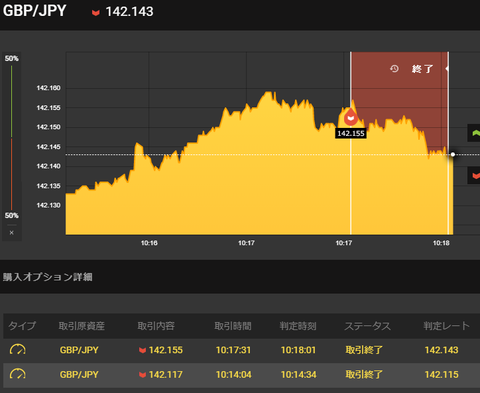The width and height of the screenshot is (480, 393).
Task: Click the 142.160 y-axis label
Action: pos(49,88)
